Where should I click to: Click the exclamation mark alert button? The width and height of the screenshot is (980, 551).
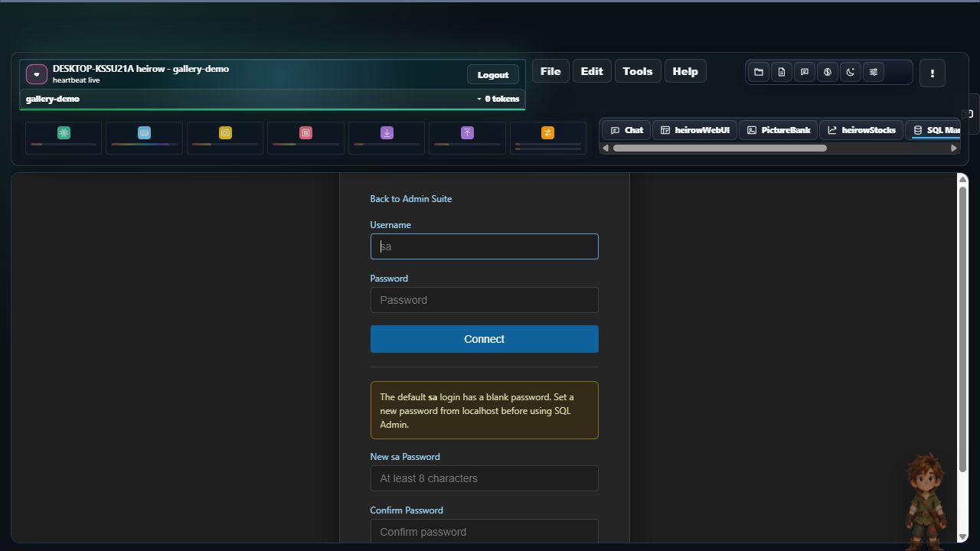[932, 73]
